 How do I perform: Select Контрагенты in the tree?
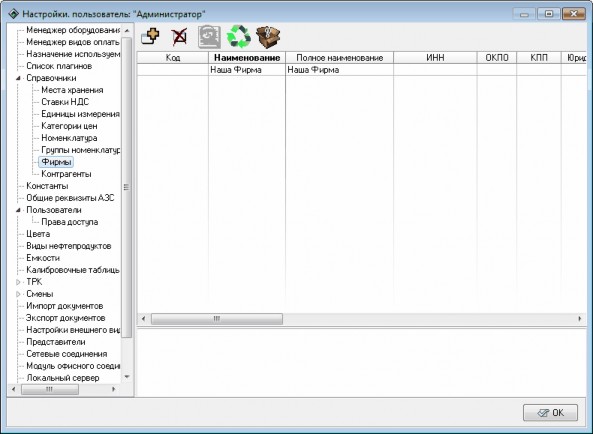(66, 174)
